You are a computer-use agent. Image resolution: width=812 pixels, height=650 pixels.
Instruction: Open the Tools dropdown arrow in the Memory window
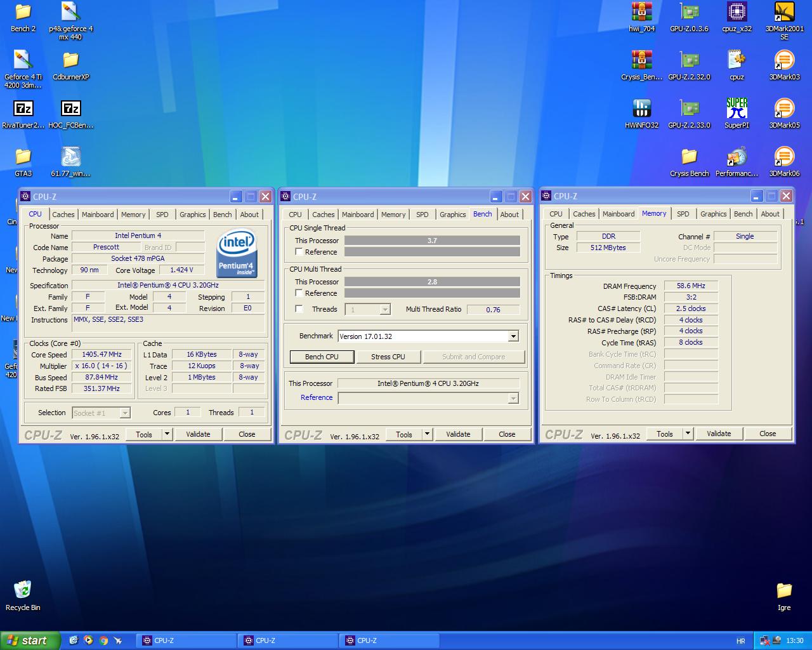(688, 434)
